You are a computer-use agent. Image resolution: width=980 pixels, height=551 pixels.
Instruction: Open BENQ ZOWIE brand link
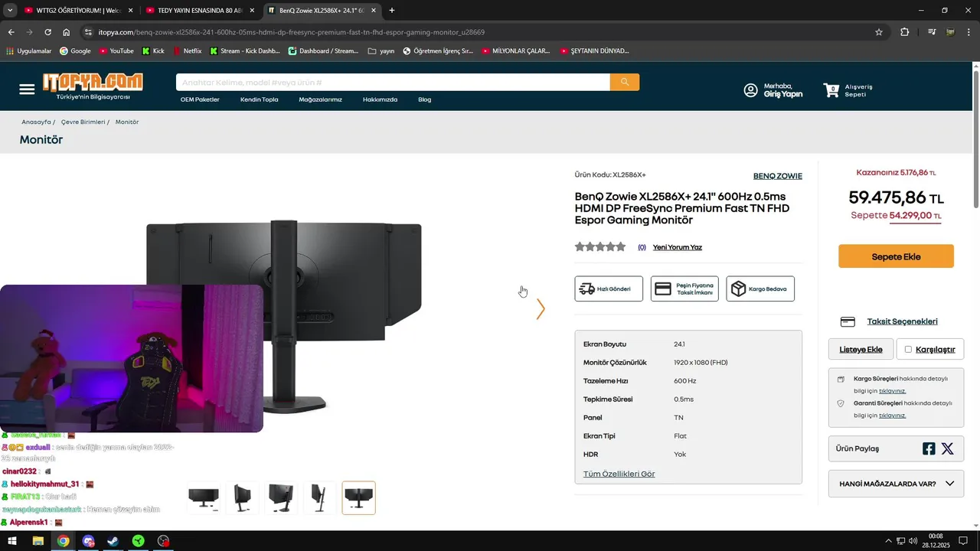tap(778, 176)
